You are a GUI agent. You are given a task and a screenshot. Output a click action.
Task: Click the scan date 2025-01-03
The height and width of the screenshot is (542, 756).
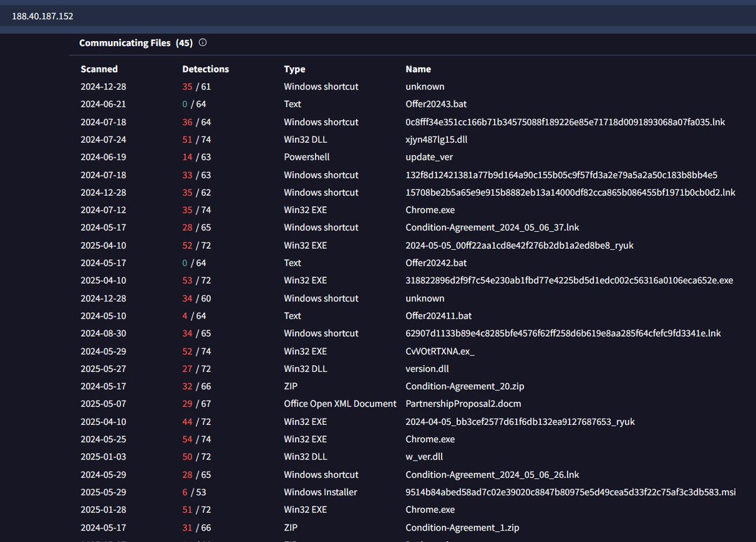103,457
